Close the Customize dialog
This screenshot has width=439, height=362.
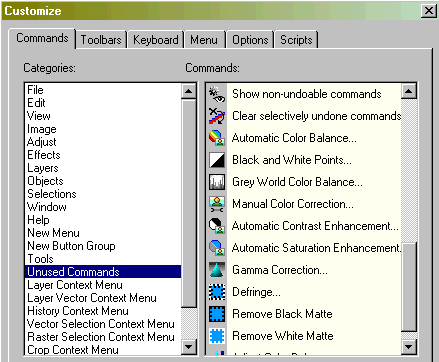(429, 11)
